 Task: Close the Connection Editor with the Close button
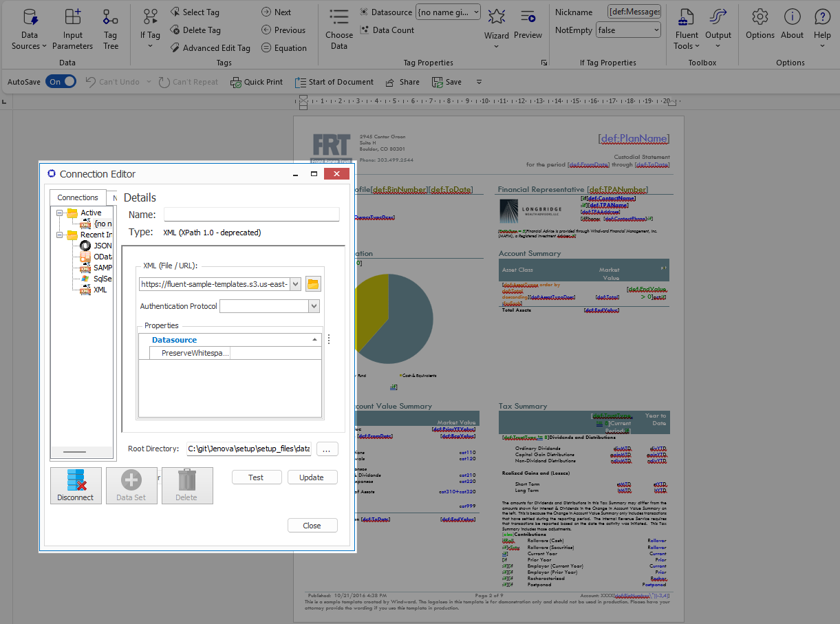tap(312, 526)
